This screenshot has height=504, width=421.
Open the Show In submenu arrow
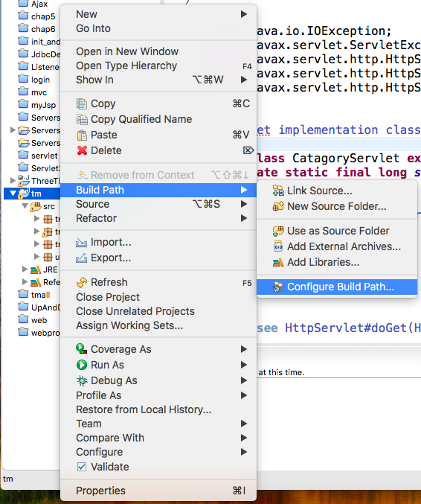244,80
